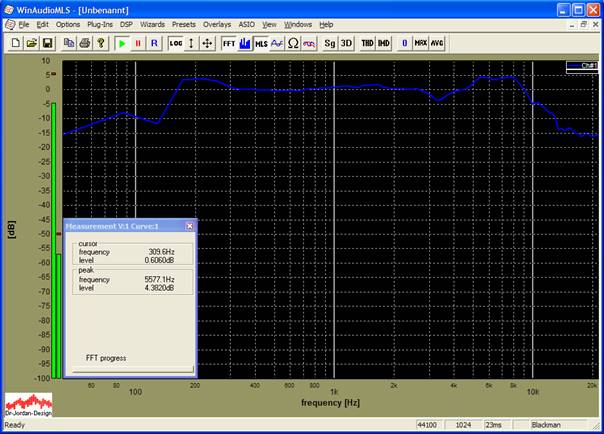604x434 pixels.
Task: Pause the measurement with the red pause icon
Action: pyautogui.click(x=137, y=44)
